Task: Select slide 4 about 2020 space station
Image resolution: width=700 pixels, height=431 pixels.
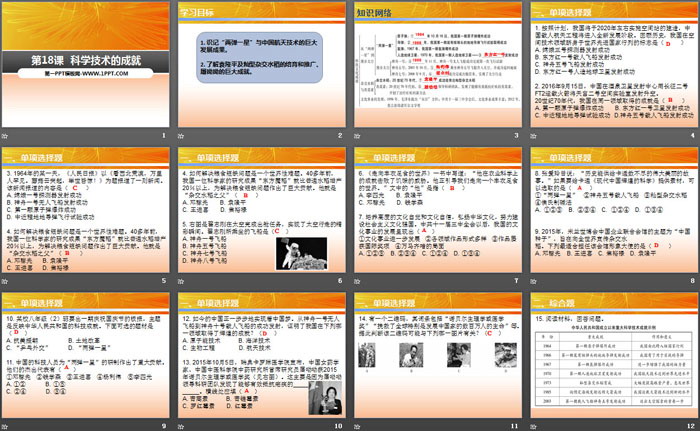Action: tap(612, 67)
